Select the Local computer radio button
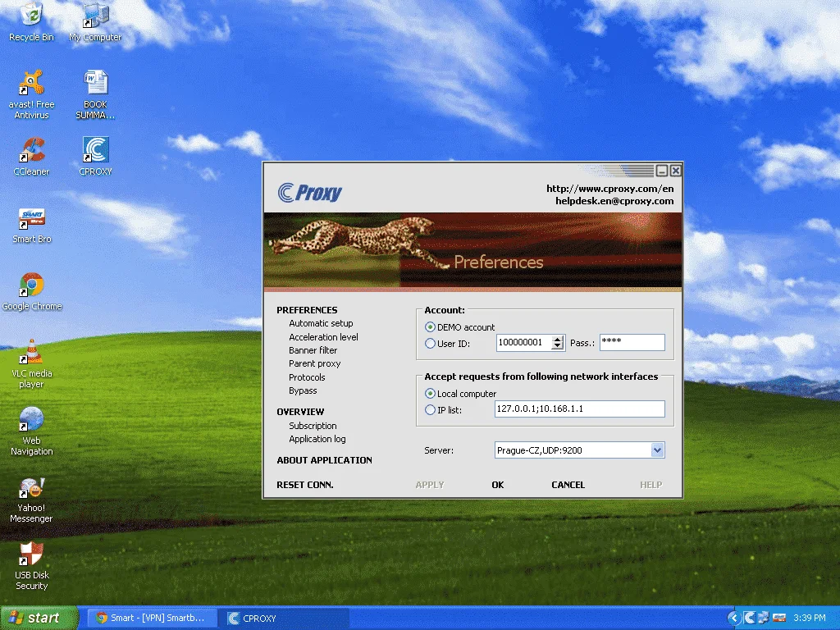Image resolution: width=840 pixels, height=630 pixels. pyautogui.click(x=430, y=393)
